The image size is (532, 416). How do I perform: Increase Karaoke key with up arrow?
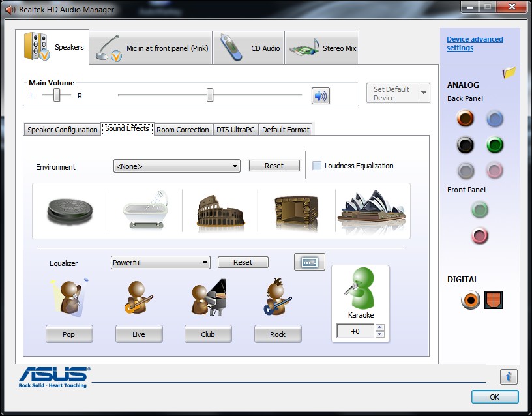pyautogui.click(x=380, y=327)
